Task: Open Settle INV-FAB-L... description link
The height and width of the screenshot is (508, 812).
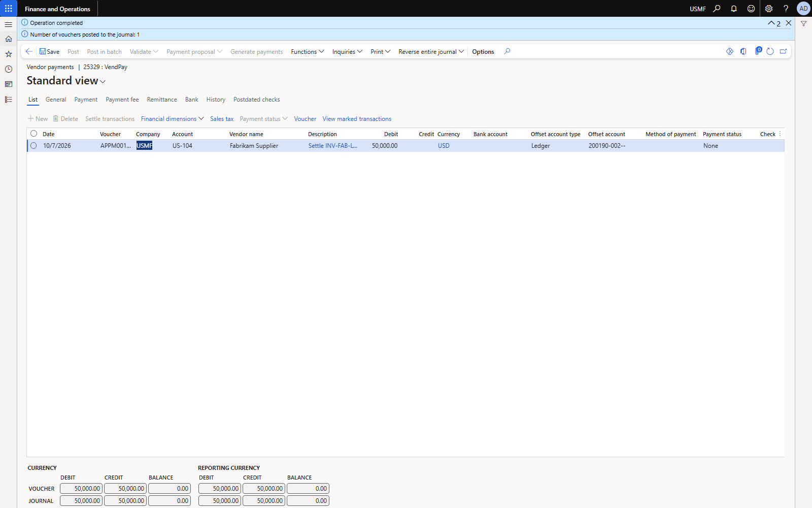Action: coord(333,146)
